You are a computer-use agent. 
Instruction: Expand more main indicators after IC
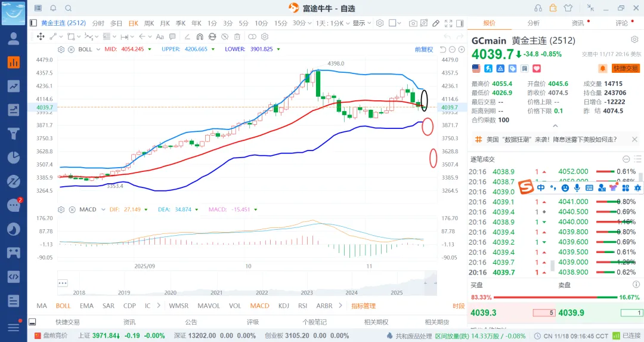point(159,306)
